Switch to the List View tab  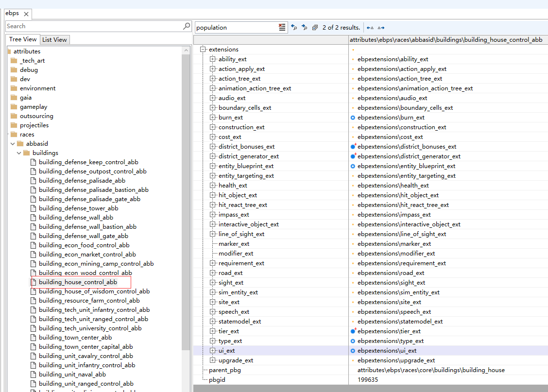[54, 40]
